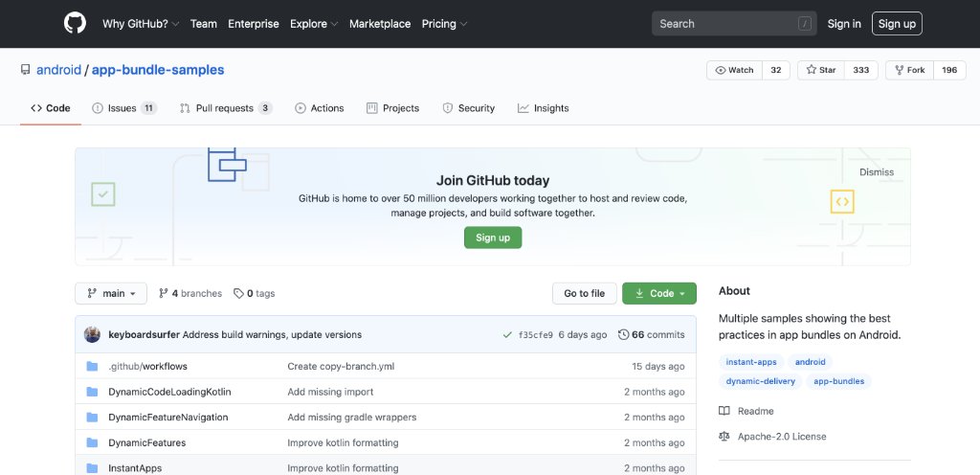The width and height of the screenshot is (980, 475).
Task: Expand the Why GitHub? menu
Action: (x=141, y=24)
